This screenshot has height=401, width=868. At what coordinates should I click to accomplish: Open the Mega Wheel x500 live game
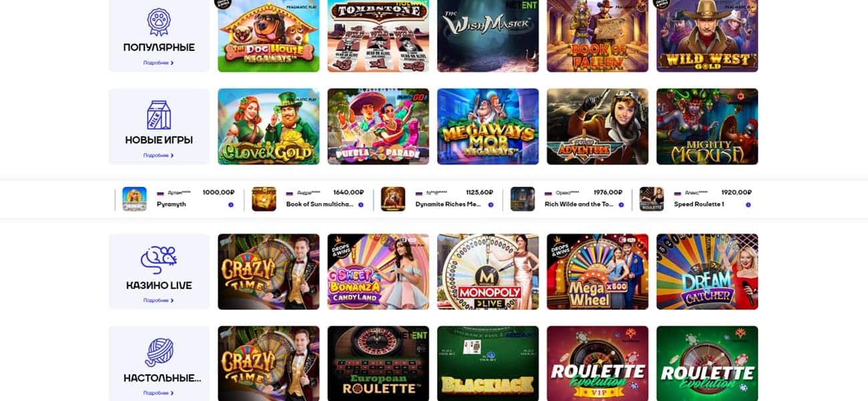point(598,271)
